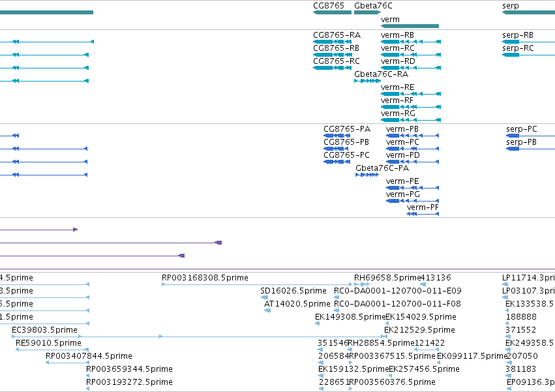
Task: Pick the verm-RC transcript
Action: (397, 48)
